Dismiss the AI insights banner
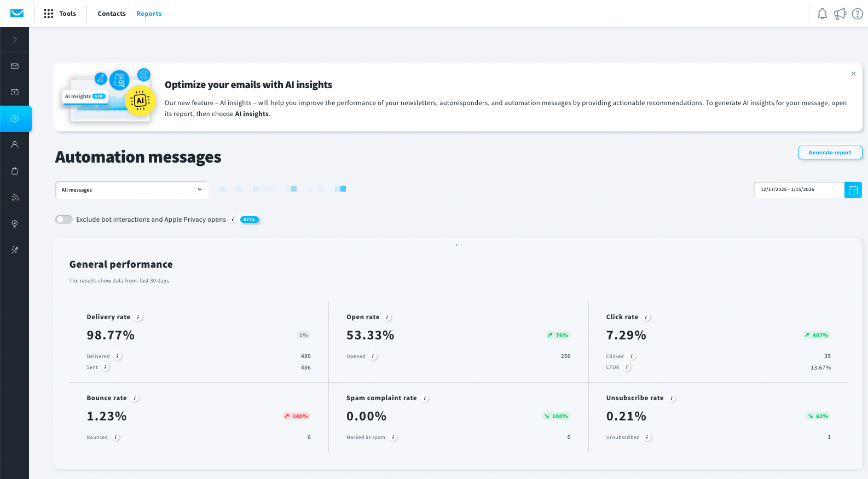This screenshot has height=479, width=868. pyautogui.click(x=853, y=74)
